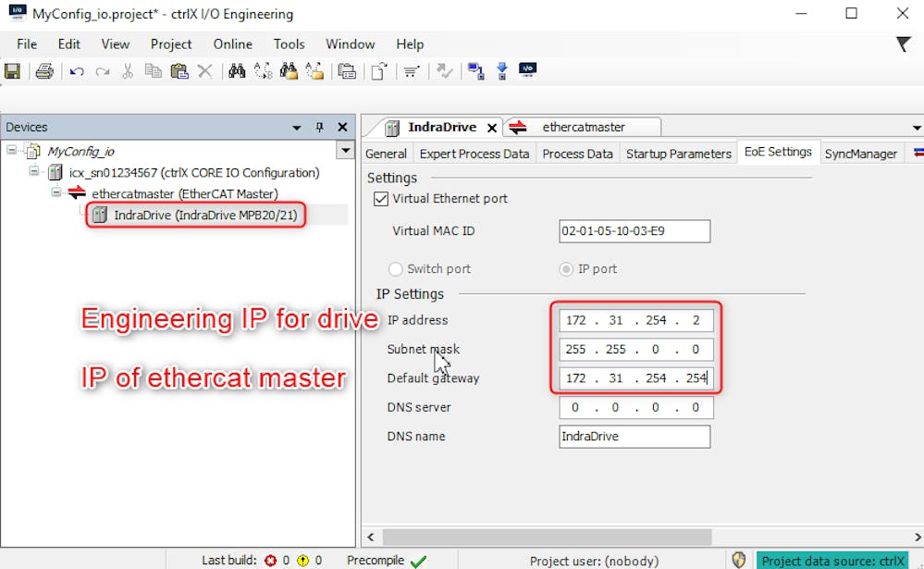This screenshot has width=924, height=569.
Task: Open the Project menu
Action: pyautogui.click(x=171, y=44)
